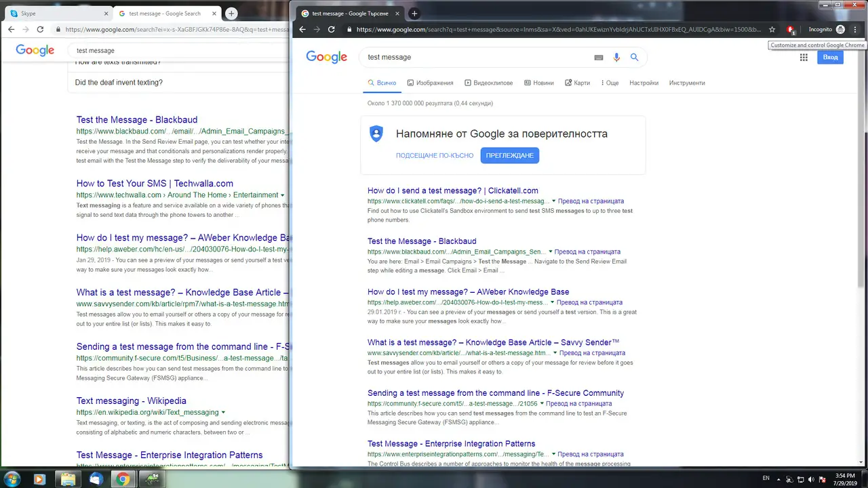
Task: Click the privacy shield icon in the reminder card
Action: 376,134
